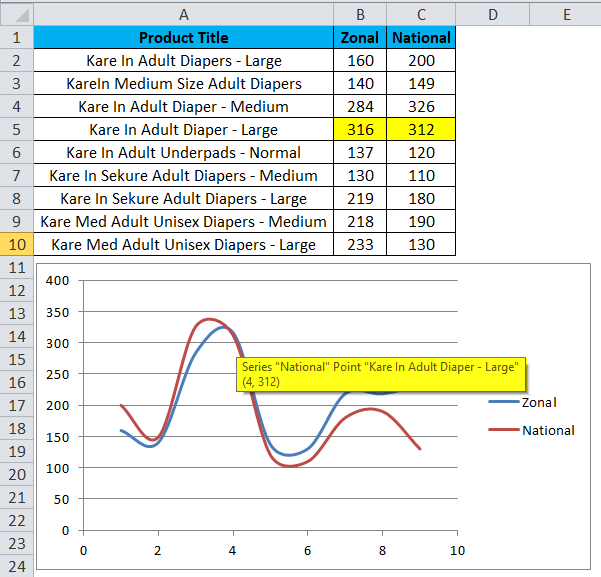Click the 'National' header cell

(x=421, y=38)
